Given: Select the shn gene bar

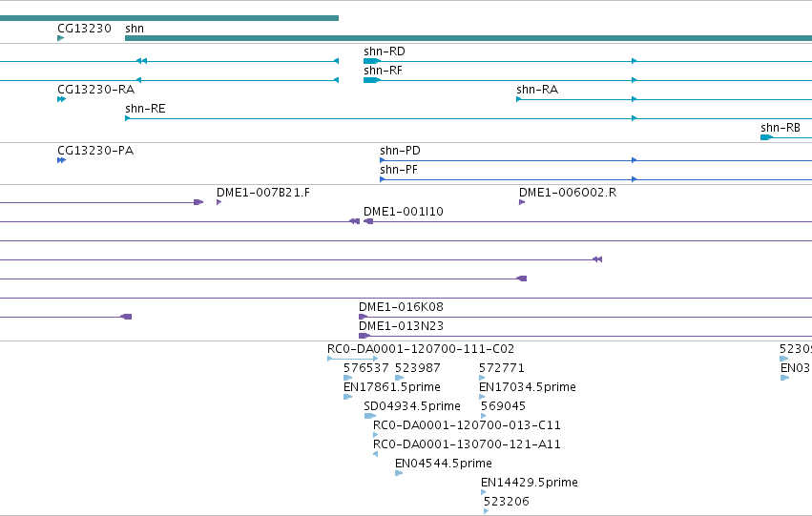Looking at the screenshot, I should coord(468,38).
